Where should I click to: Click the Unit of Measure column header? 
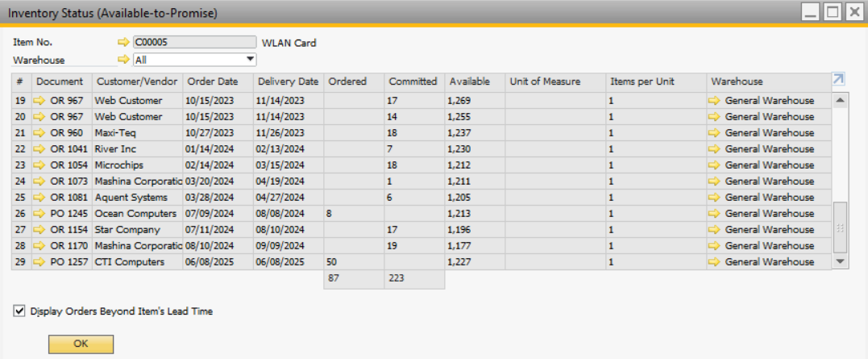click(555, 81)
